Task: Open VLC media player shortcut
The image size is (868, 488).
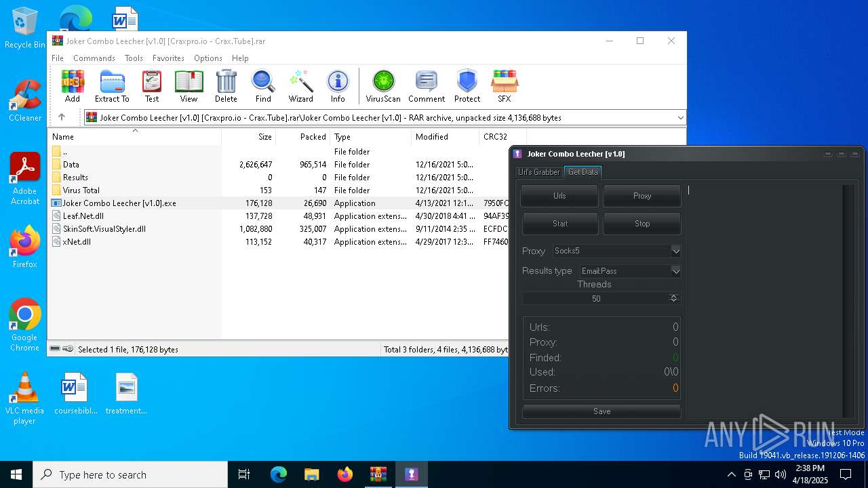Action: coord(25,399)
